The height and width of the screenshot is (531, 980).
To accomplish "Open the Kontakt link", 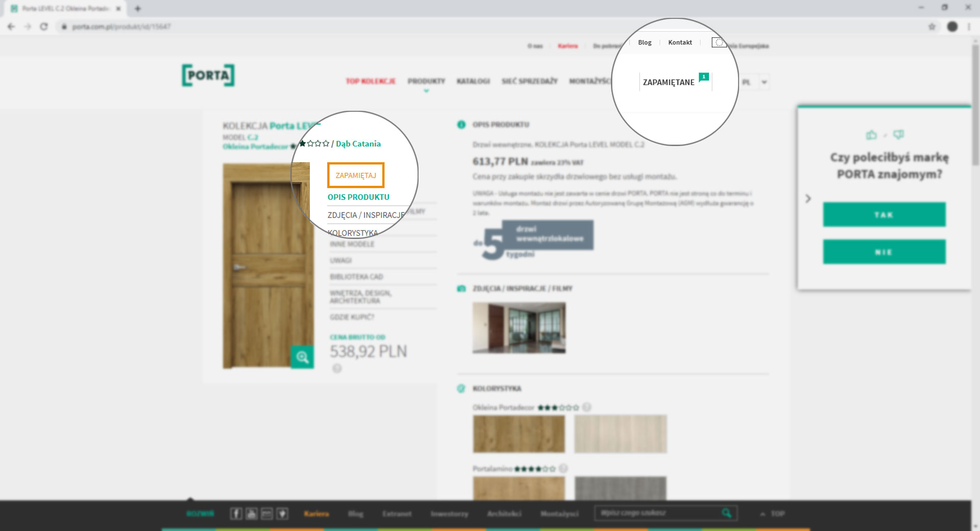I will (x=680, y=42).
